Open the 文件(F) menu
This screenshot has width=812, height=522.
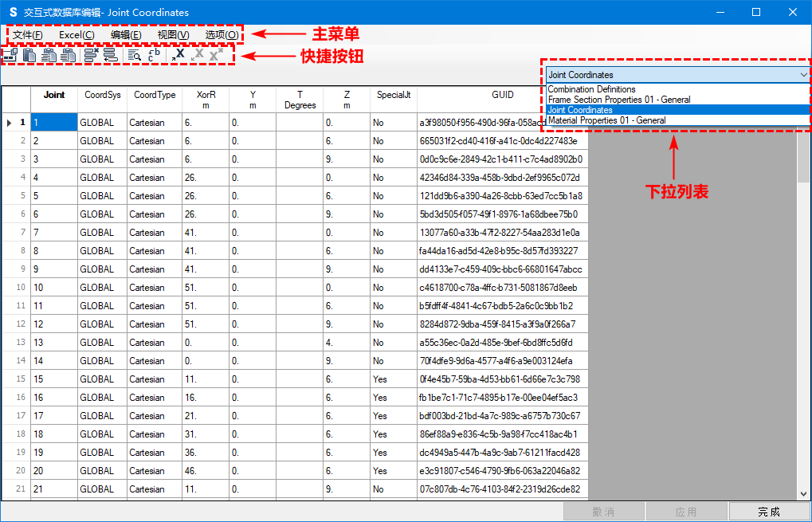coord(28,35)
